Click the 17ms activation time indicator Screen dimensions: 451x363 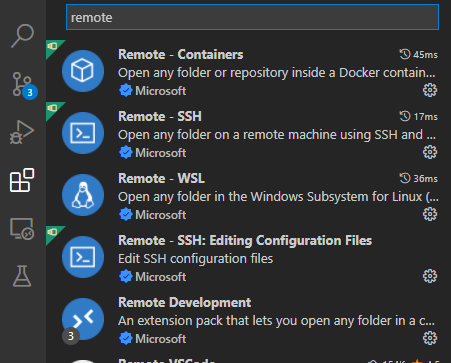point(418,116)
